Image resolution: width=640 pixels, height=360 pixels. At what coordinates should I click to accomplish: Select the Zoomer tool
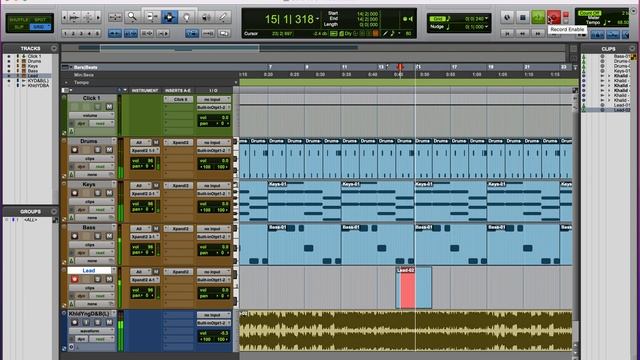coord(132,17)
